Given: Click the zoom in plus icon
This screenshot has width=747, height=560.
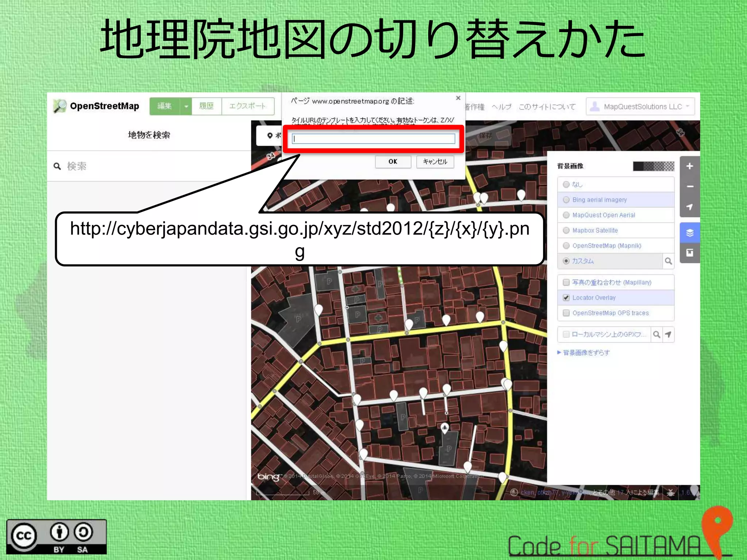Looking at the screenshot, I should click(x=689, y=166).
